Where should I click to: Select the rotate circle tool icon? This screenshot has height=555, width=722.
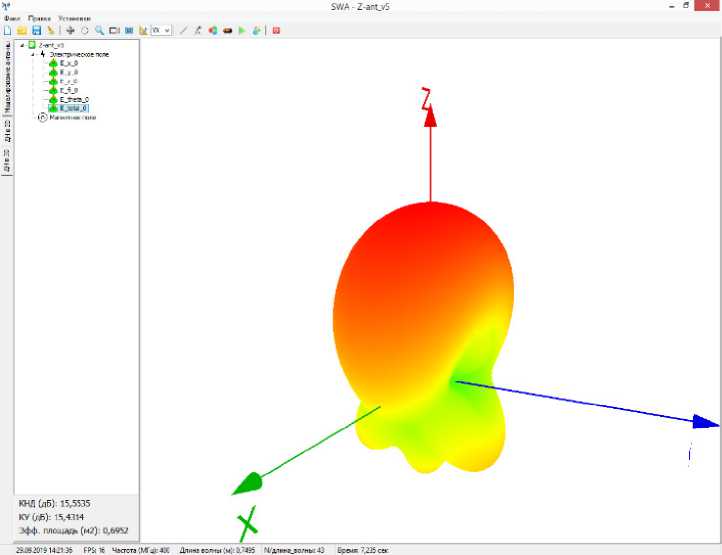pos(84,31)
